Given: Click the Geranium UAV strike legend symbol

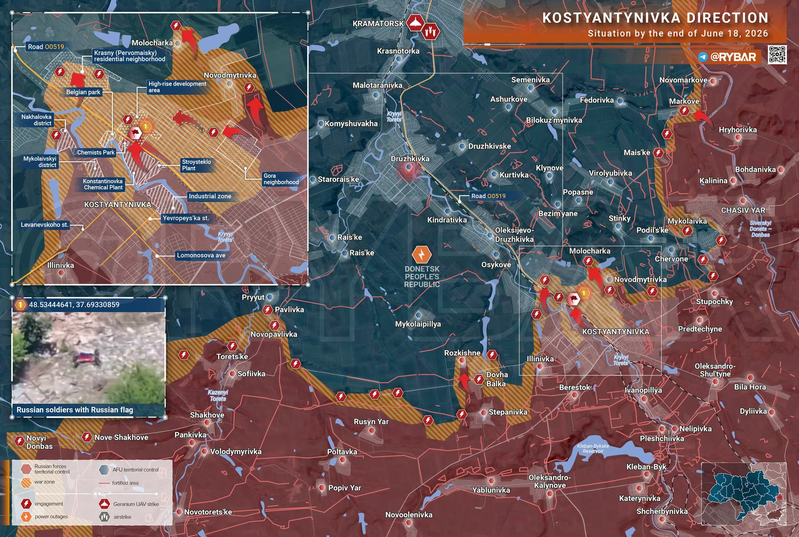Looking at the screenshot, I should tap(104, 504).
